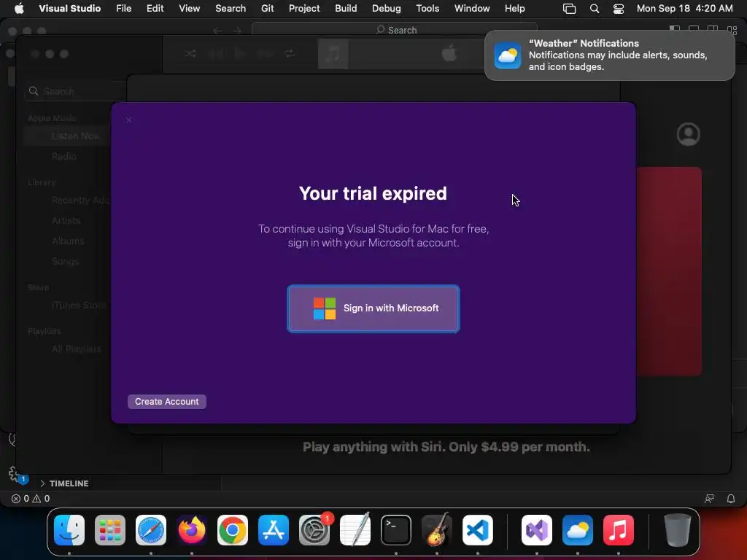Open Firefox from the Dock
The height and width of the screenshot is (560, 747).
192,530
